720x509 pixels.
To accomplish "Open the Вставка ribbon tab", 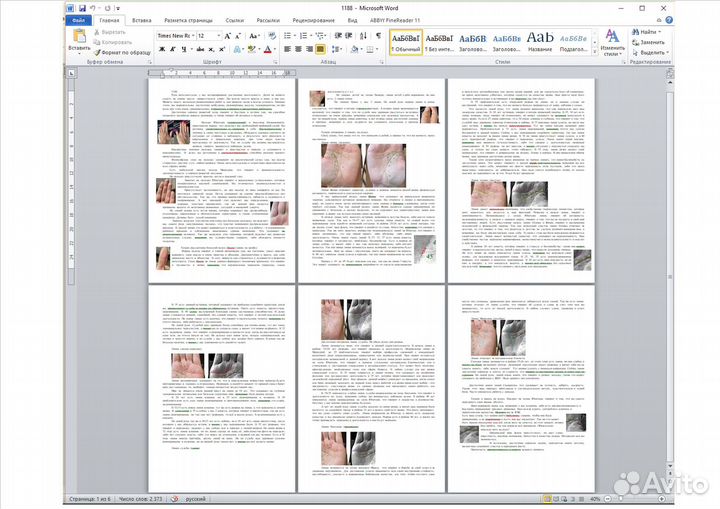I will (142, 19).
